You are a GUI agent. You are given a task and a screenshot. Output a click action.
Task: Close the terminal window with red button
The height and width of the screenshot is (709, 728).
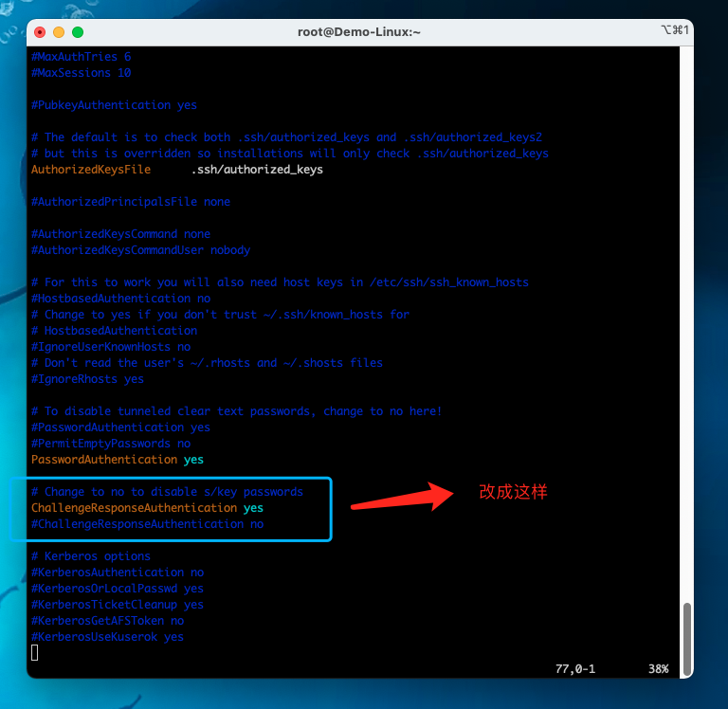(x=40, y=32)
